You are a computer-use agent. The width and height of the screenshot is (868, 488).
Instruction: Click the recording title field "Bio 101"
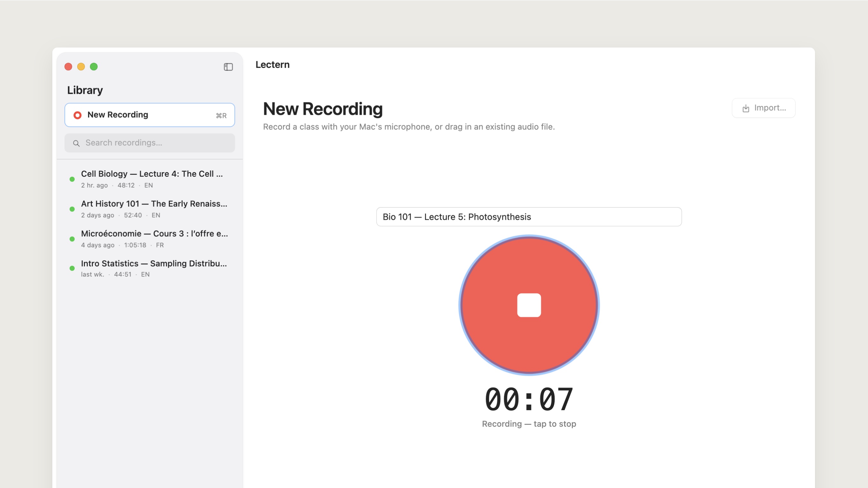pyautogui.click(x=529, y=217)
